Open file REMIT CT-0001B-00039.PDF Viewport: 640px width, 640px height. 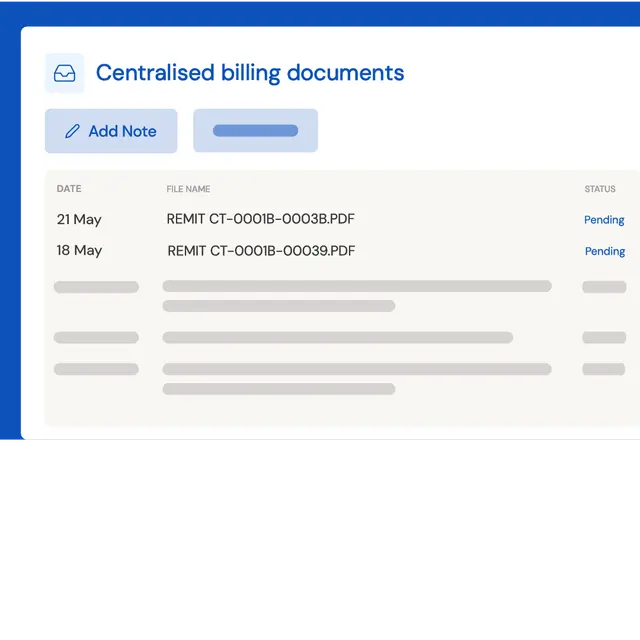[261, 251]
